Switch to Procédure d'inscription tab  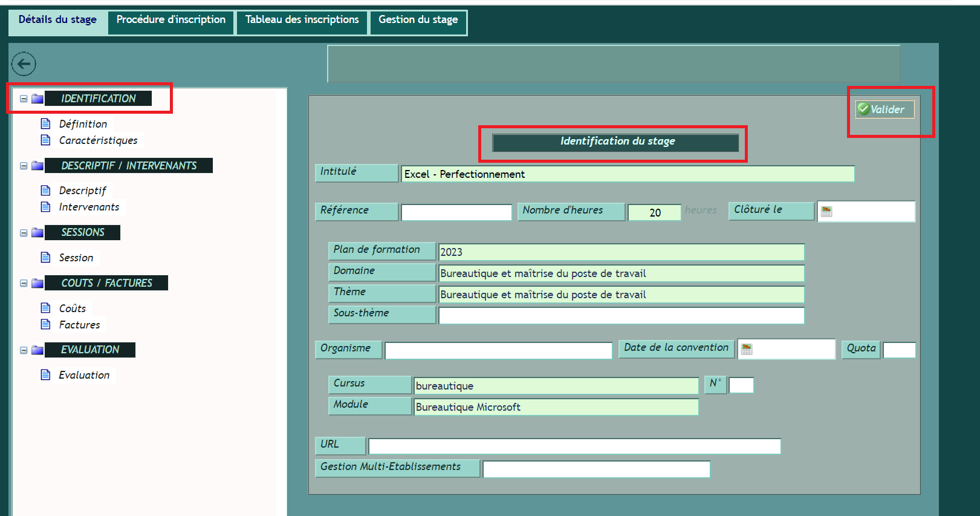[x=170, y=20]
